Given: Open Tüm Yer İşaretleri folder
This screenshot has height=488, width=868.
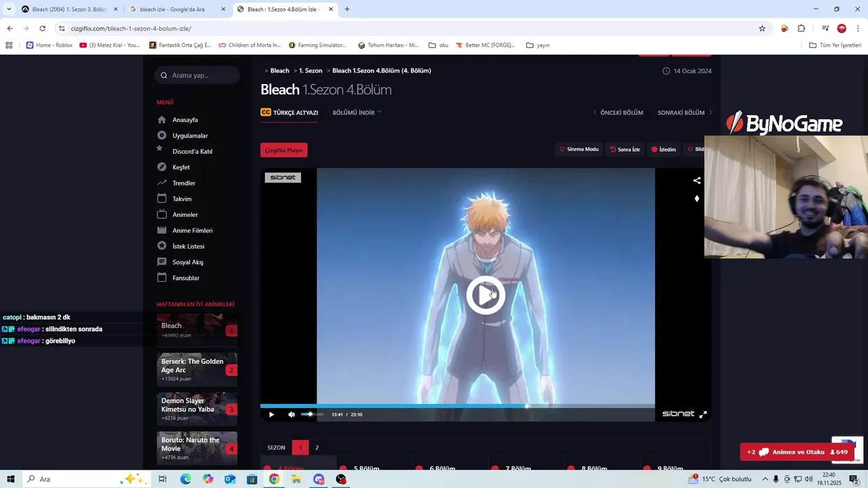Looking at the screenshot, I should (x=835, y=45).
